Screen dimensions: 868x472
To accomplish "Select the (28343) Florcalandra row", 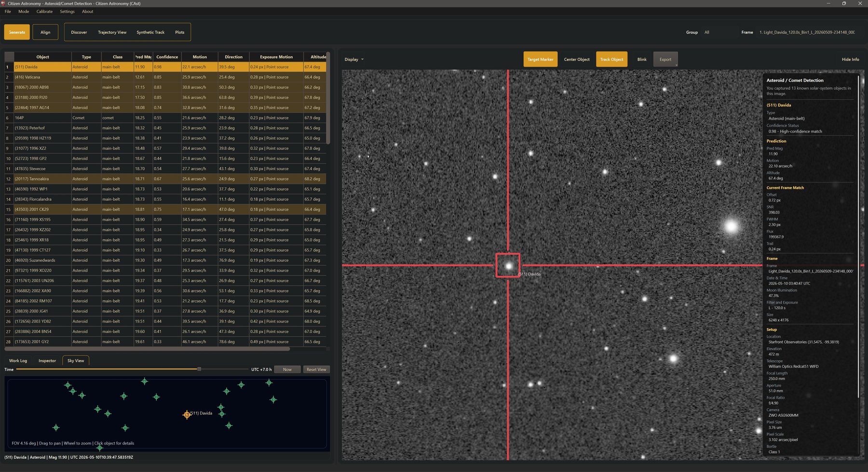I will (165, 199).
